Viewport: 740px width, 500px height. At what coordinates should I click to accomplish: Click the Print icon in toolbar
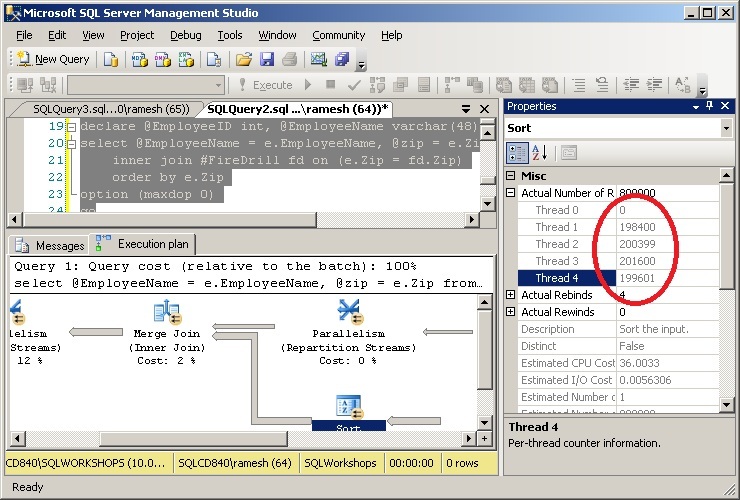(289, 59)
